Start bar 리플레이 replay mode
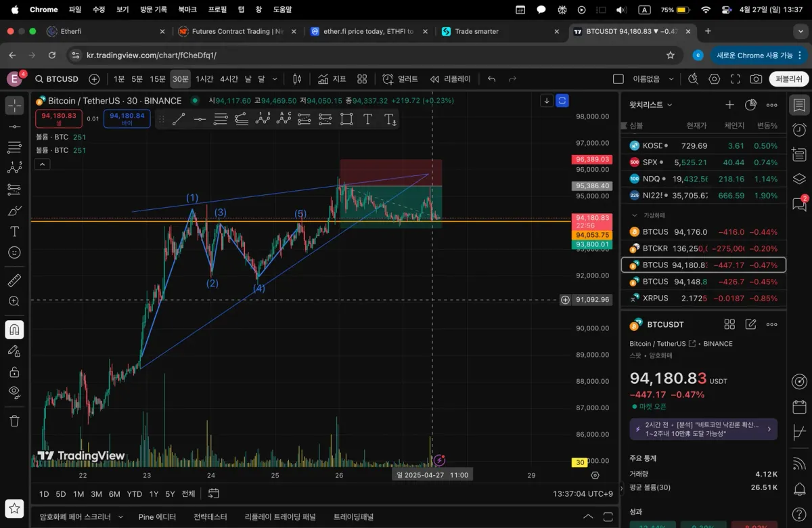812x528 pixels. tap(450, 79)
